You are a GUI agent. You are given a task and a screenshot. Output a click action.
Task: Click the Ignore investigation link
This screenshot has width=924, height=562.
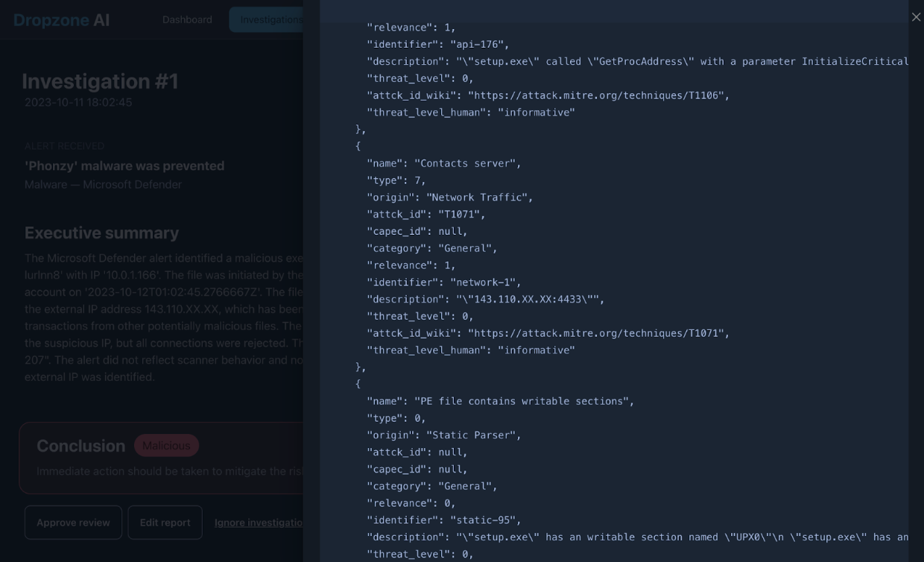[259, 522]
